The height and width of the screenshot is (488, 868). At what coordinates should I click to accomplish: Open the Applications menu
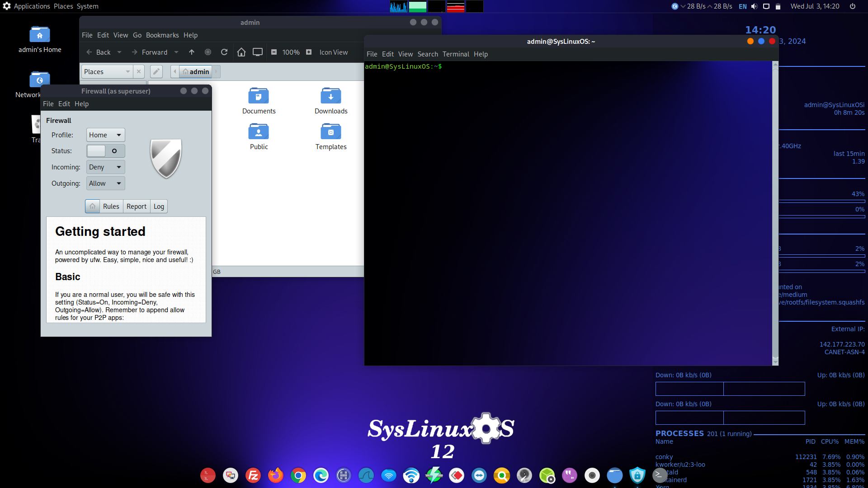[32, 6]
